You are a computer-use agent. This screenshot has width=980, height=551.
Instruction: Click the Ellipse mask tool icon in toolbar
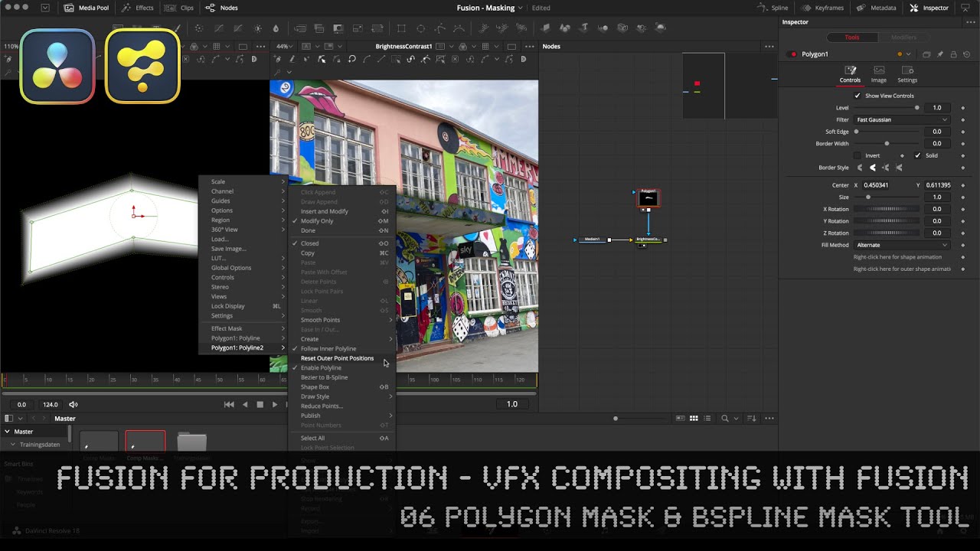[x=421, y=28]
